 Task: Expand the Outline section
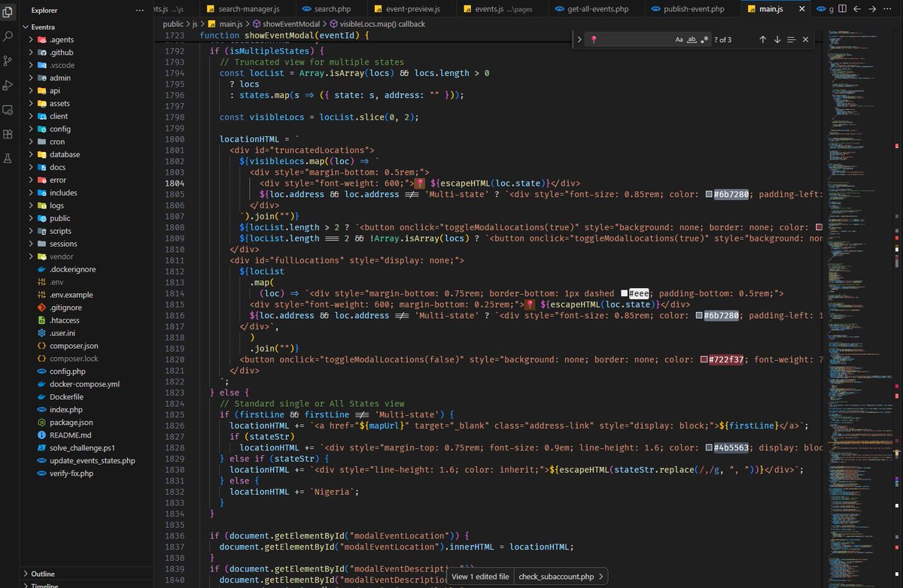pyautogui.click(x=26, y=574)
